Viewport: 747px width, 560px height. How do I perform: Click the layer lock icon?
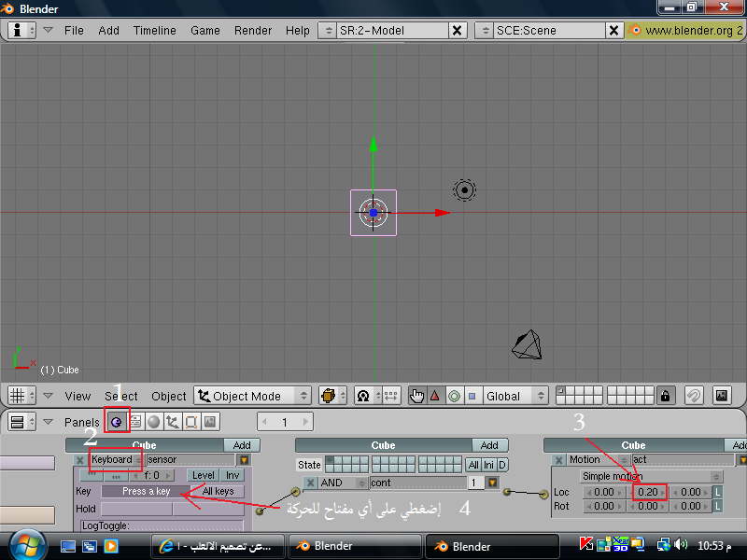click(666, 396)
